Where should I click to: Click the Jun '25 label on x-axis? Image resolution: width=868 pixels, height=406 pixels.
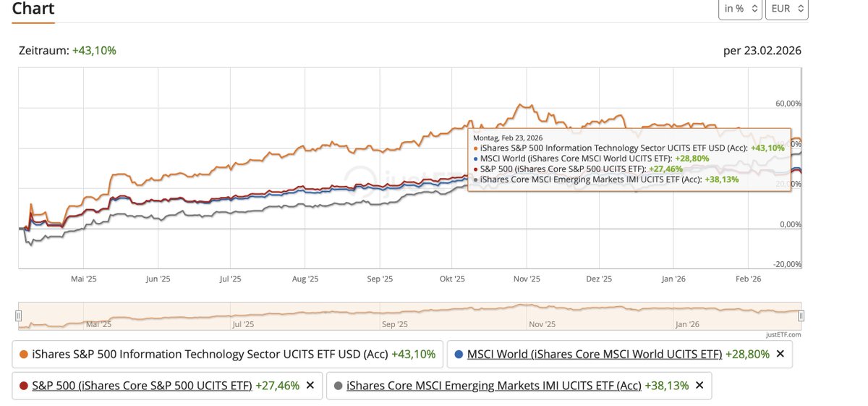click(158, 279)
